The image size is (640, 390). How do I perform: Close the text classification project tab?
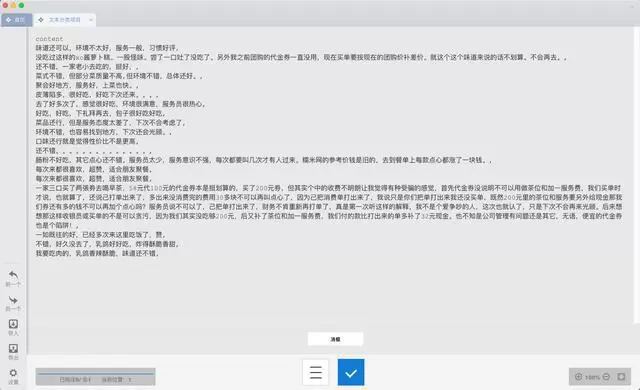pos(91,20)
